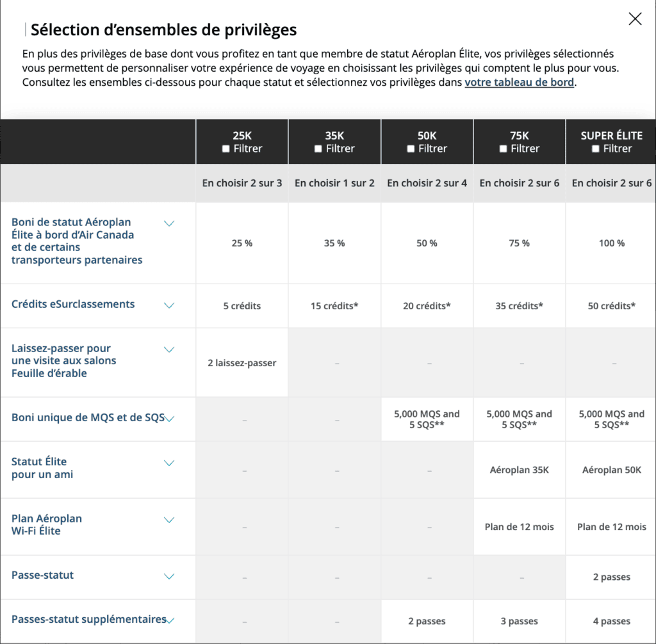Click the Plan Aéroplan Wi-Fi Élite label
656x644 pixels.
pyautogui.click(x=47, y=524)
